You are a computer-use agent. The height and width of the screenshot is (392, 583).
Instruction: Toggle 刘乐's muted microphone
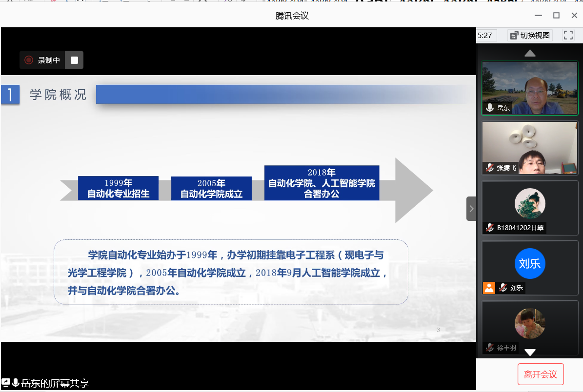click(x=503, y=288)
